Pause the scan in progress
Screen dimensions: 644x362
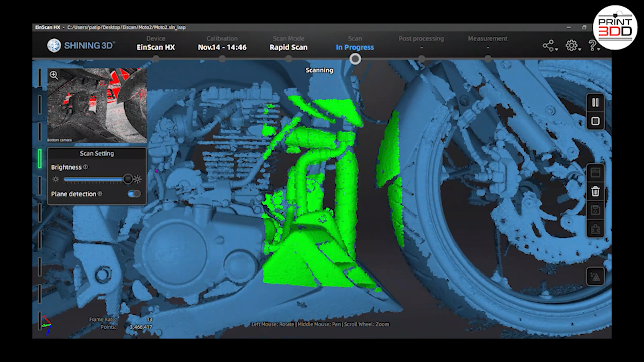pyautogui.click(x=595, y=102)
